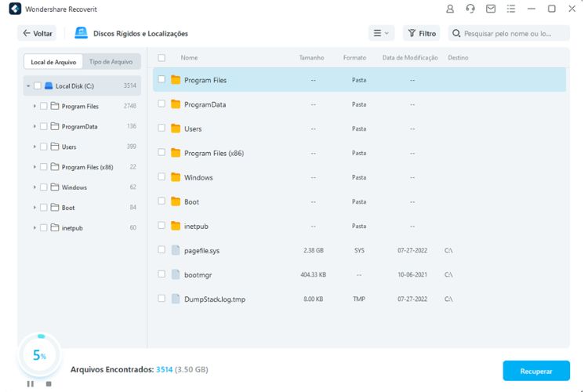
Task: Open the list menu icon in title bar
Action: pyautogui.click(x=510, y=9)
